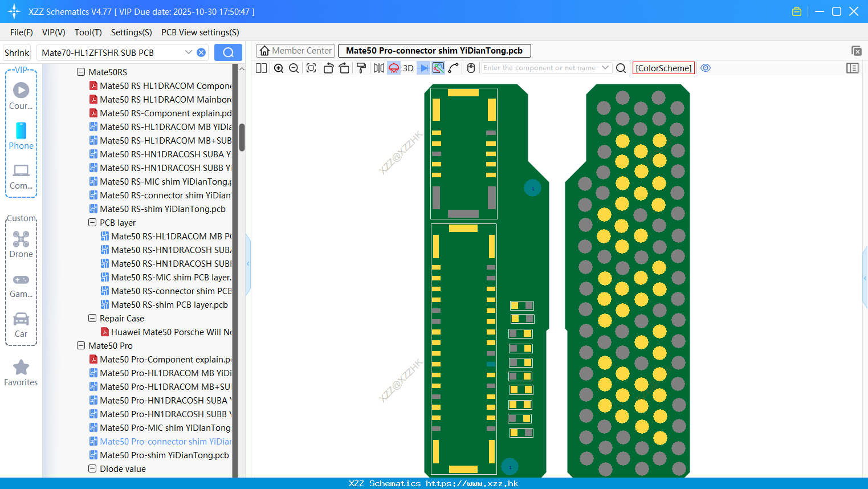Open Mate50 Pro-Component explain PDF

click(161, 359)
